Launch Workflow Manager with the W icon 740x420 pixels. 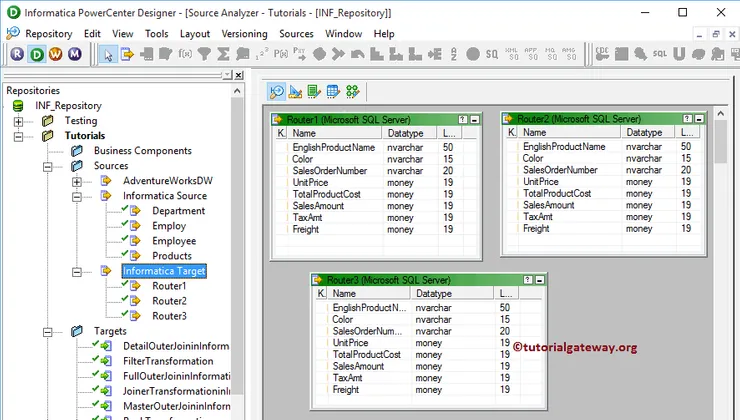tap(55, 54)
